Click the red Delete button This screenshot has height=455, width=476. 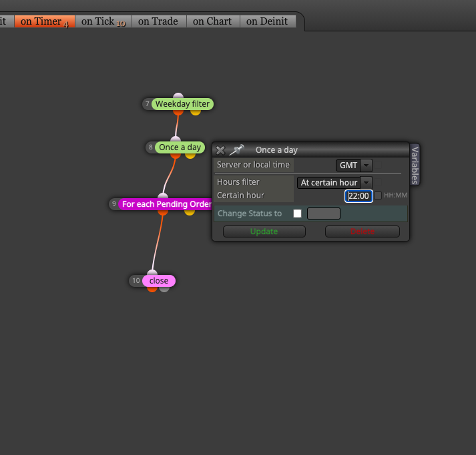(362, 232)
